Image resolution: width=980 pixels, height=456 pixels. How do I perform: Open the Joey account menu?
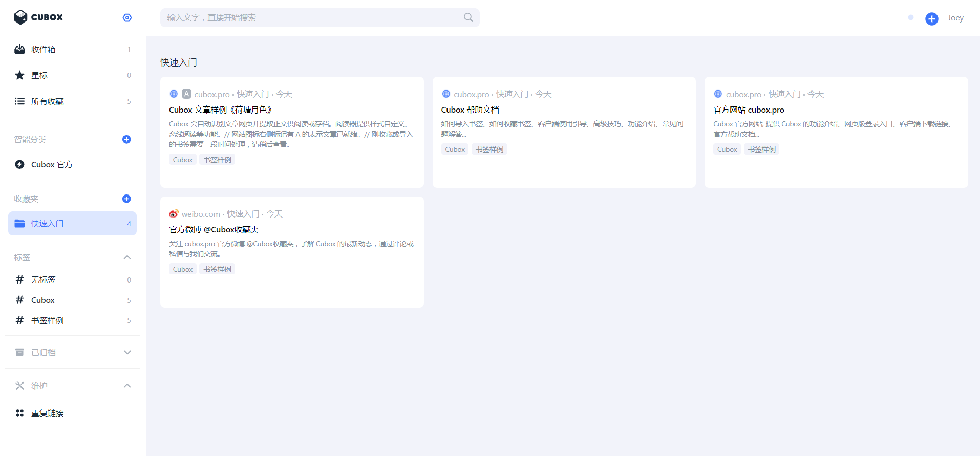click(955, 18)
